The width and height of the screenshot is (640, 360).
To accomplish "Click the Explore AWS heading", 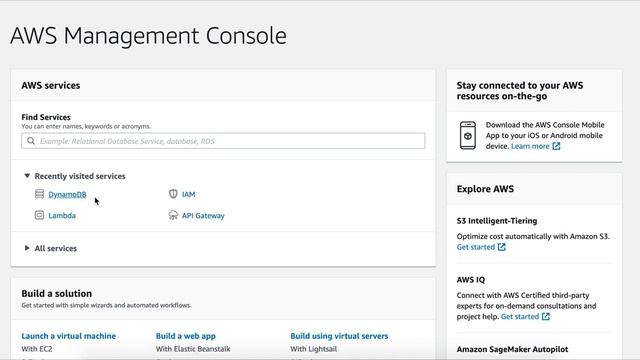I will [485, 189].
